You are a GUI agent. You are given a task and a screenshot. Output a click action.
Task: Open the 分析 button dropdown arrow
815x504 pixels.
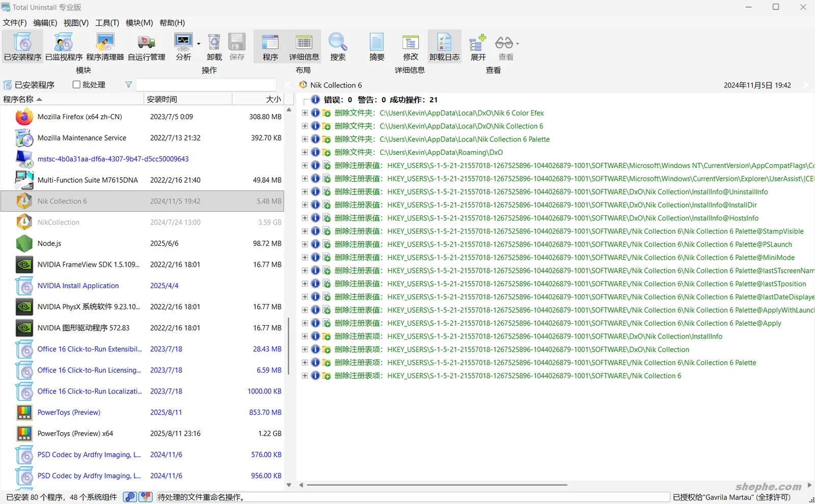(x=199, y=44)
